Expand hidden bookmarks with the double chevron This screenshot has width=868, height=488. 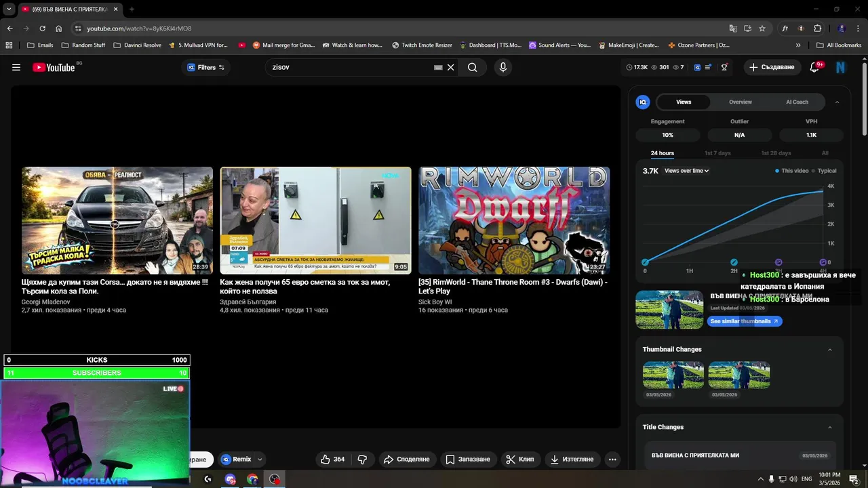pyautogui.click(x=798, y=45)
